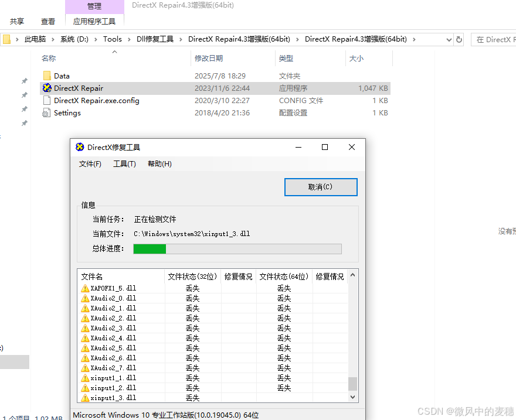Click the Data folder icon
The image size is (516, 420).
click(x=47, y=76)
